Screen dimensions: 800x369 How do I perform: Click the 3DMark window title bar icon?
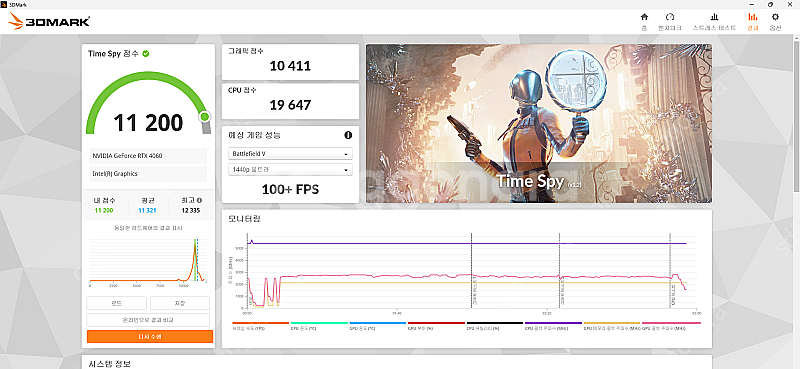pyautogui.click(x=4, y=4)
